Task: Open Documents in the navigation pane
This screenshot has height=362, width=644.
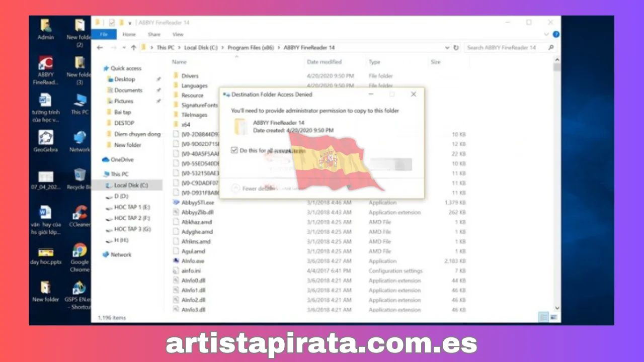Action: pos(125,90)
